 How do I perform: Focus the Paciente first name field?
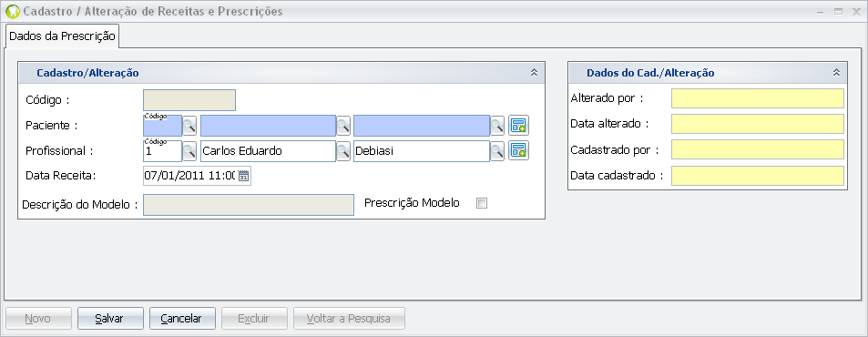[x=268, y=126]
